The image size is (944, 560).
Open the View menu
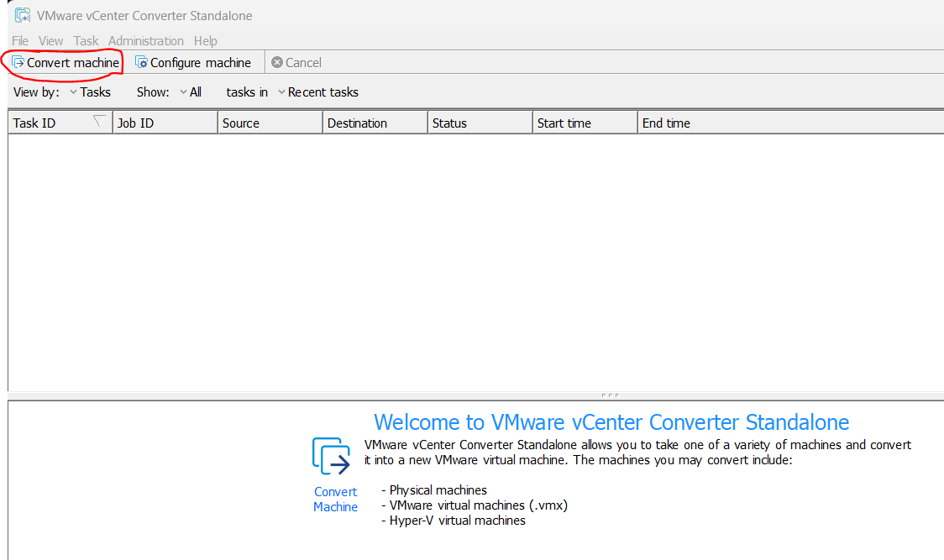50,41
